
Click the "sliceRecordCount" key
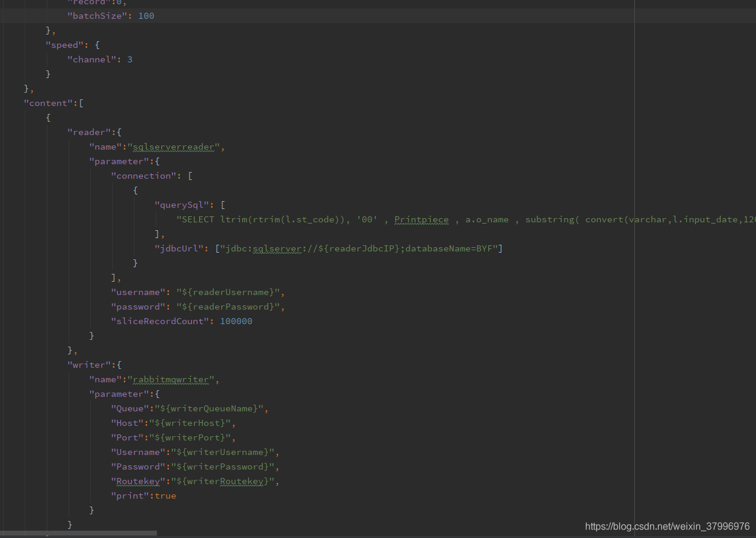coord(160,321)
